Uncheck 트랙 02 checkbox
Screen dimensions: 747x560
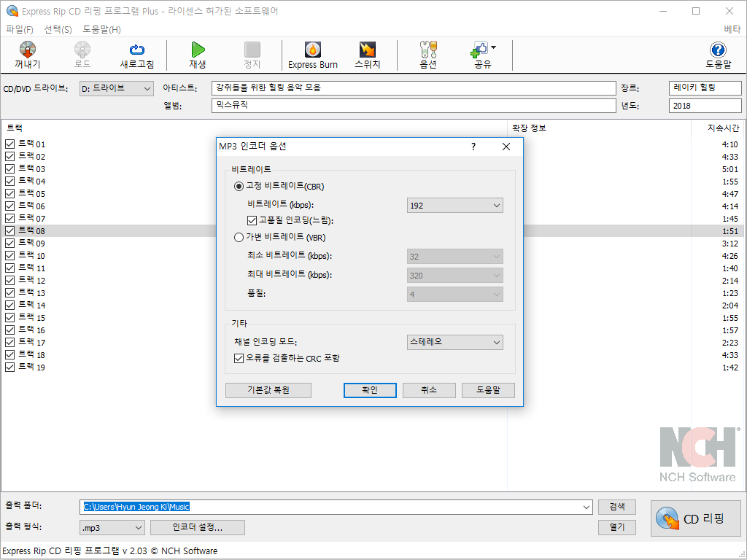tap(9, 156)
